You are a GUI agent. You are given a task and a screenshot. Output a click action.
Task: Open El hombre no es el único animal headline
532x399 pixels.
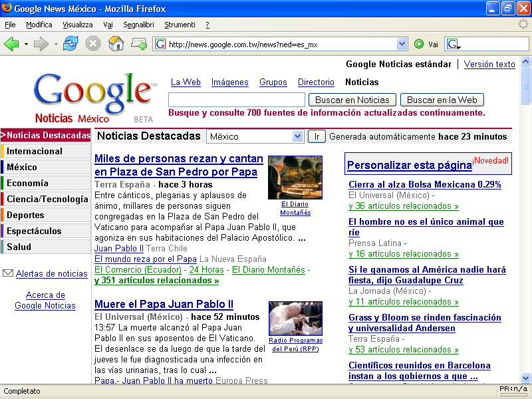[426, 227]
